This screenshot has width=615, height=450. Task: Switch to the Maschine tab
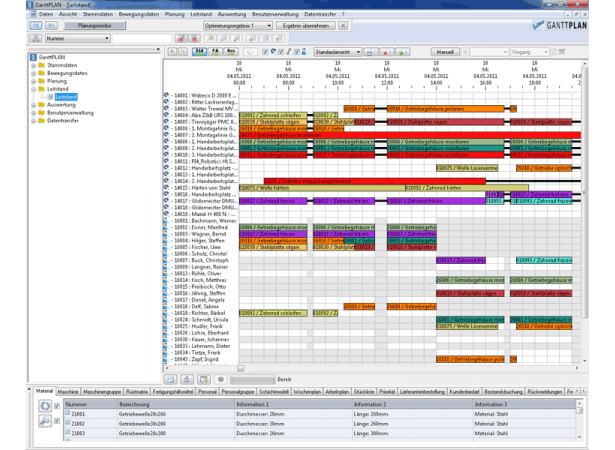[68, 392]
